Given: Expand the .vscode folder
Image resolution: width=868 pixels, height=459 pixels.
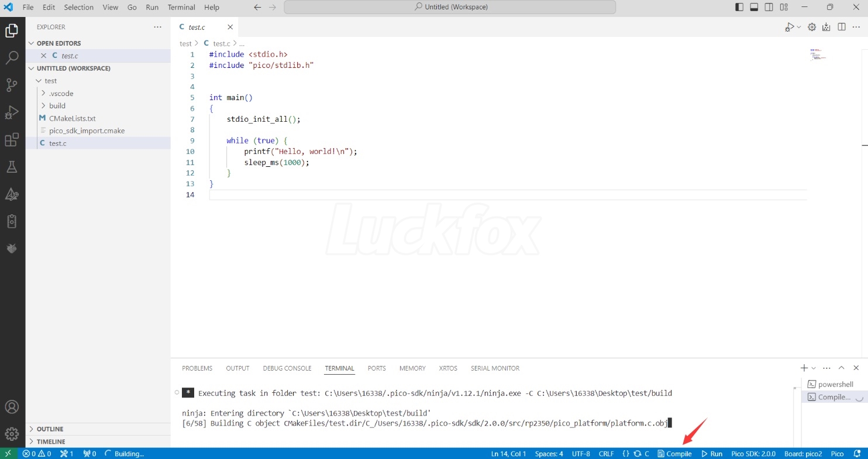Looking at the screenshot, I should tap(61, 93).
